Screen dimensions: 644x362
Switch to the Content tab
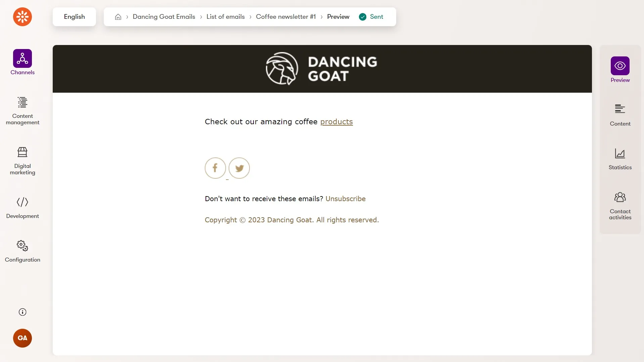pyautogui.click(x=620, y=115)
